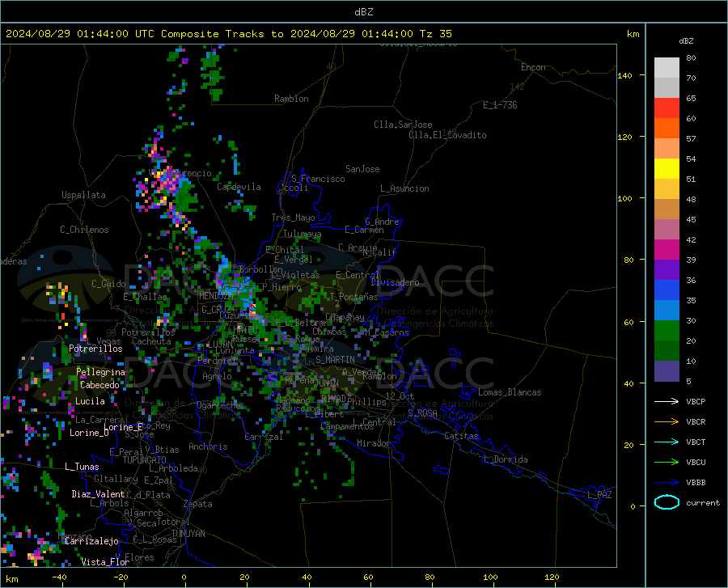Select the green 30 dBZ color swatch
Screen dimensions: 728x588
click(x=667, y=331)
